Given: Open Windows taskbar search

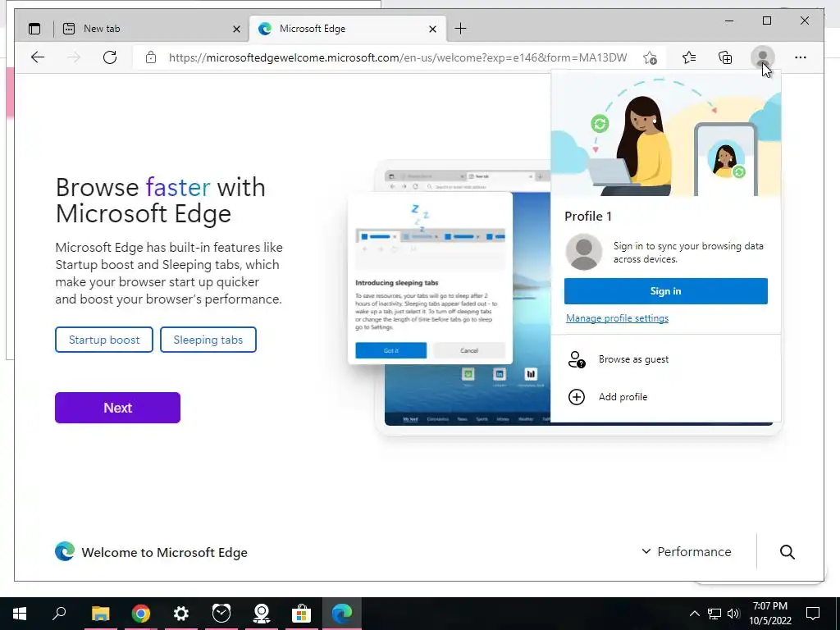Looking at the screenshot, I should pos(59,614).
